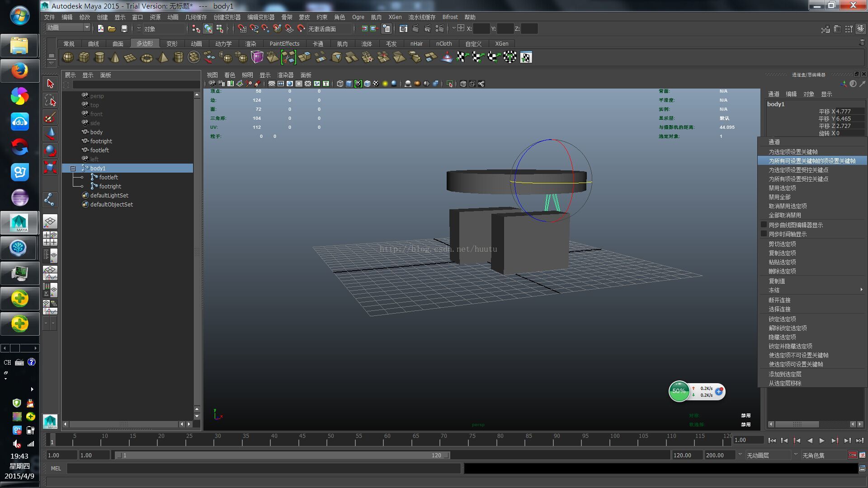This screenshot has height=488, width=868.
Task: Switch to the 动力学 shelf tab
Action: pos(223,44)
